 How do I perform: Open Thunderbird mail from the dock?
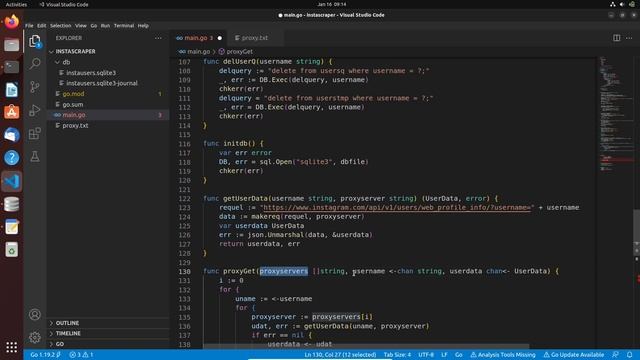[11, 135]
